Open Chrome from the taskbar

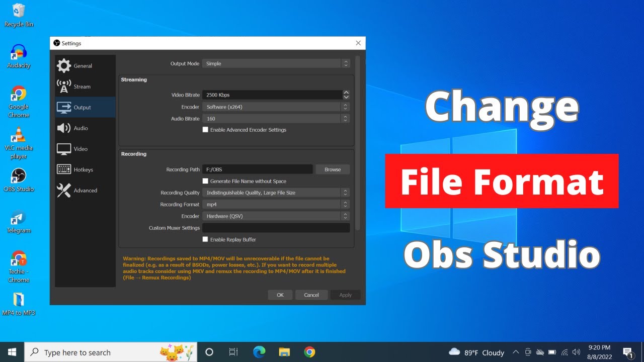[x=309, y=352]
